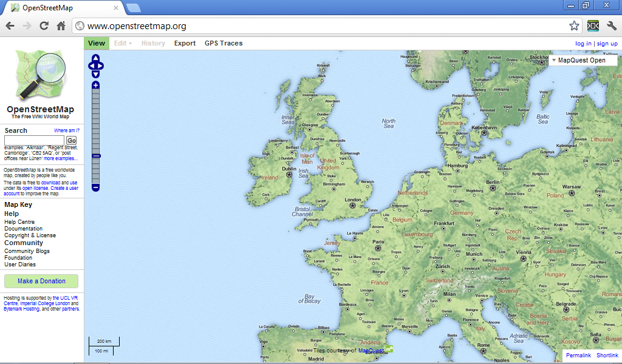Click the Bay of Biscay label
Image resolution: width=622 pixels, height=364 pixels.
click(x=309, y=298)
